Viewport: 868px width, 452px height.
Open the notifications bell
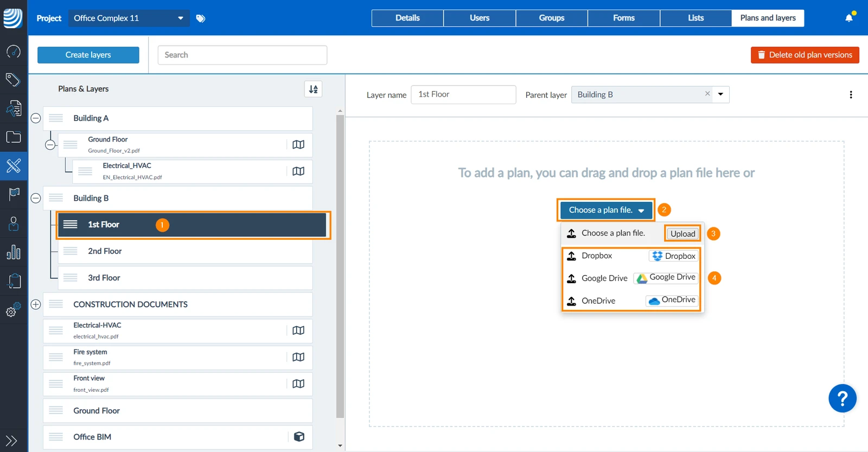849,18
